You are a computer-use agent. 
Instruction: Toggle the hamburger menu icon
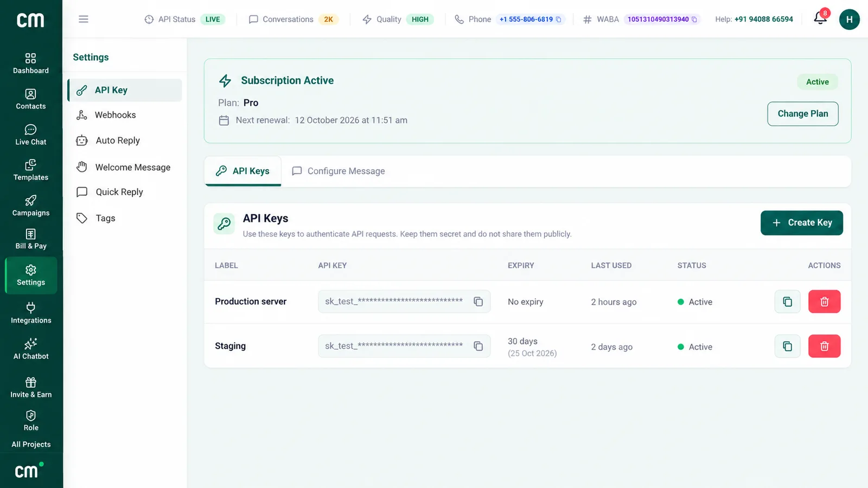[x=83, y=19]
